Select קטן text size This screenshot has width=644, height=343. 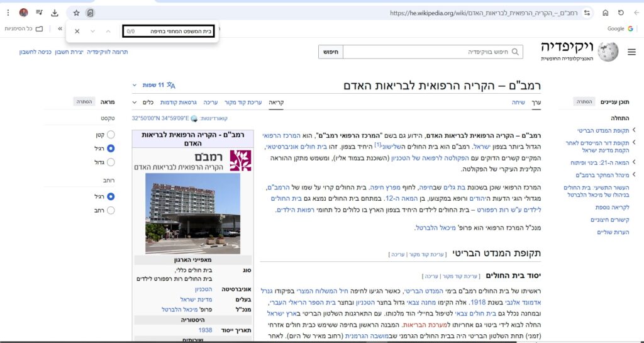pos(111,135)
